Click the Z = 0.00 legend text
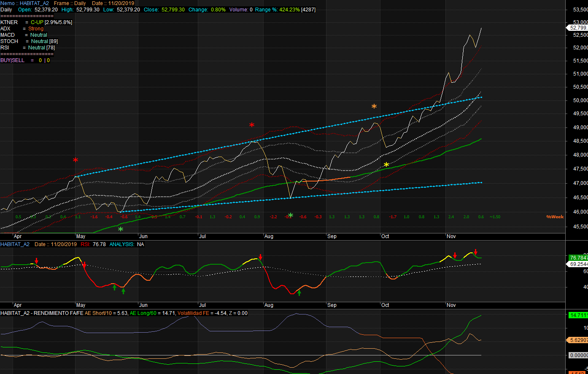The image size is (588, 374). tap(239, 313)
